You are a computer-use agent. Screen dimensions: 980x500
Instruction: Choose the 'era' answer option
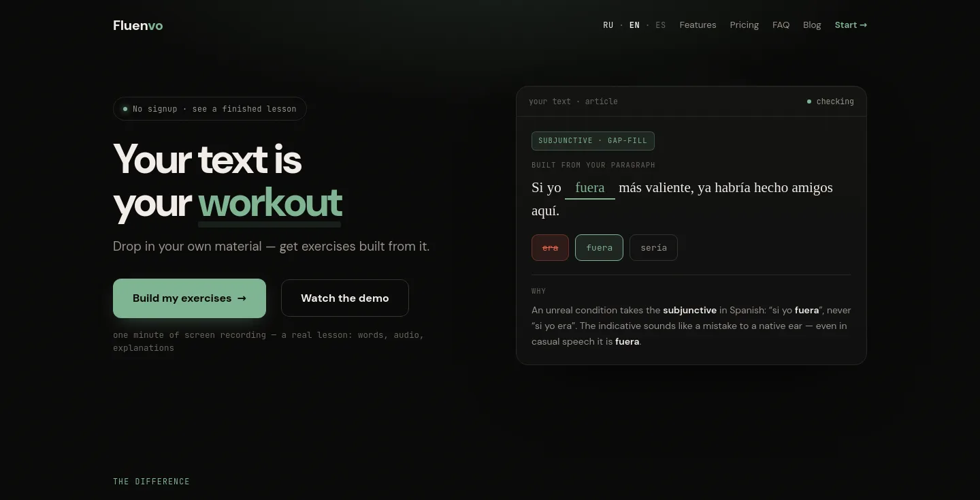coord(550,248)
